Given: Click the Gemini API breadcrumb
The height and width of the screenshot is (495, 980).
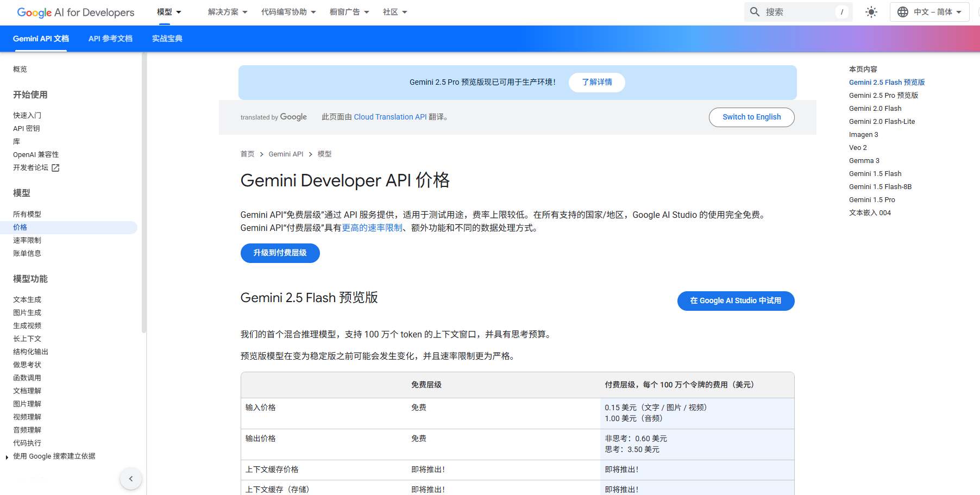Looking at the screenshot, I should [x=286, y=154].
